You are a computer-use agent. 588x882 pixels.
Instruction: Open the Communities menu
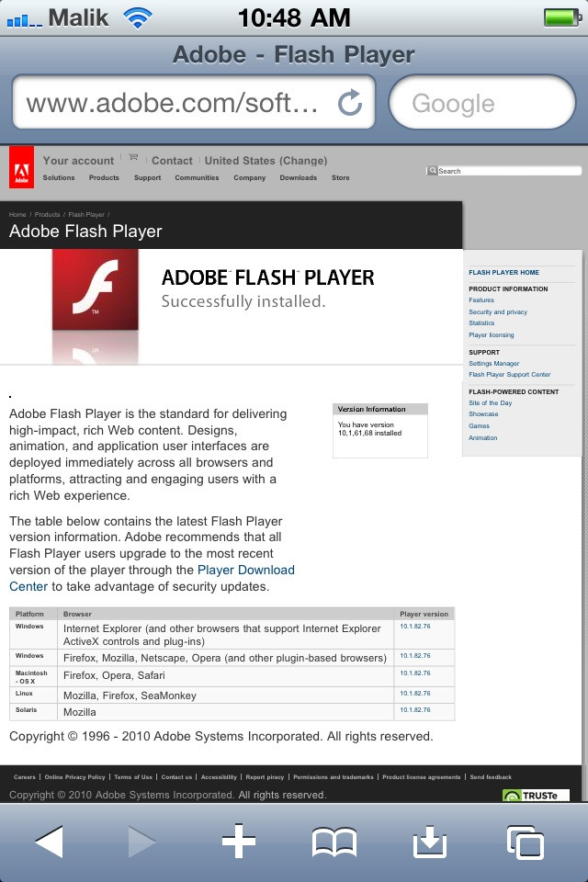pos(197,177)
